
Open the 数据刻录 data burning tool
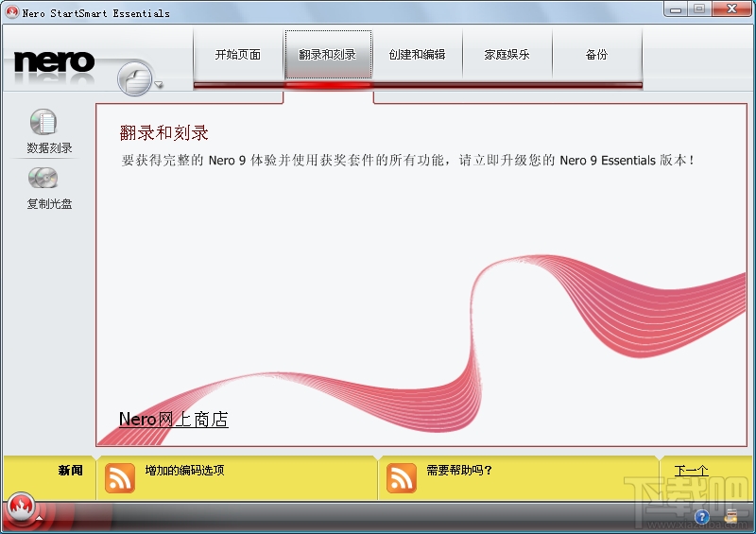click(x=48, y=131)
